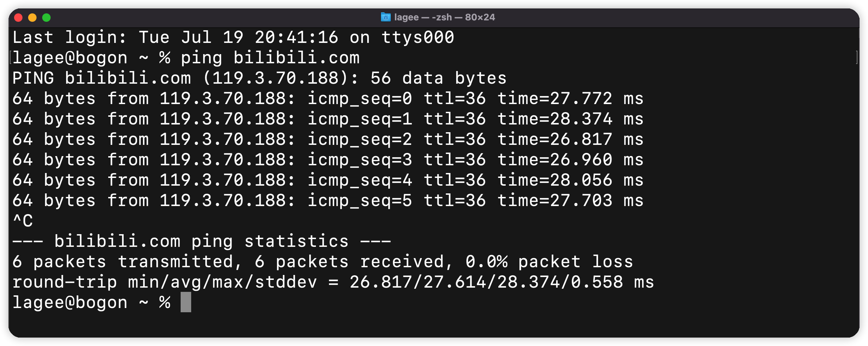The image size is (868, 346).
Task: Click the block cursor at the final prompt
Action: (x=186, y=302)
